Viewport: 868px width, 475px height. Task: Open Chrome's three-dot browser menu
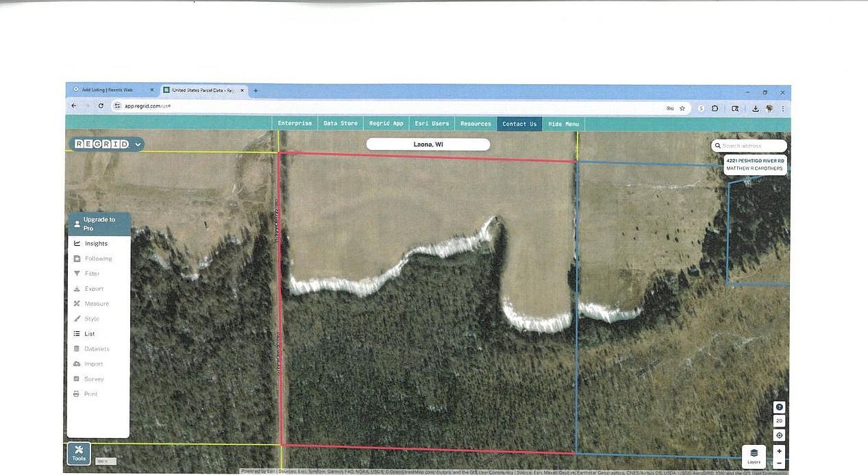coord(782,108)
